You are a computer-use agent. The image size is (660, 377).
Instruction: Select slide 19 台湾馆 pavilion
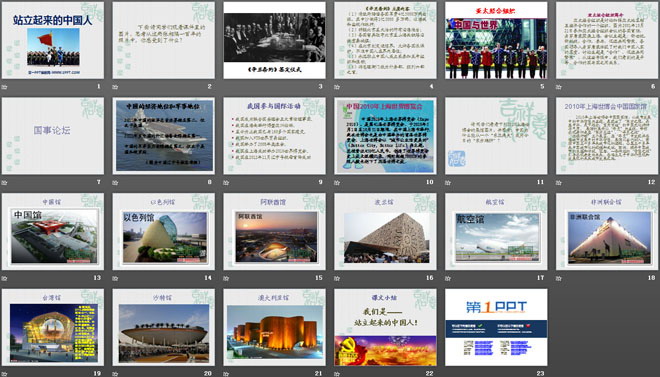tap(53, 327)
